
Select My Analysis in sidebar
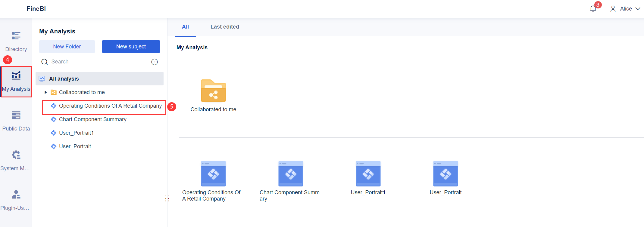[16, 81]
